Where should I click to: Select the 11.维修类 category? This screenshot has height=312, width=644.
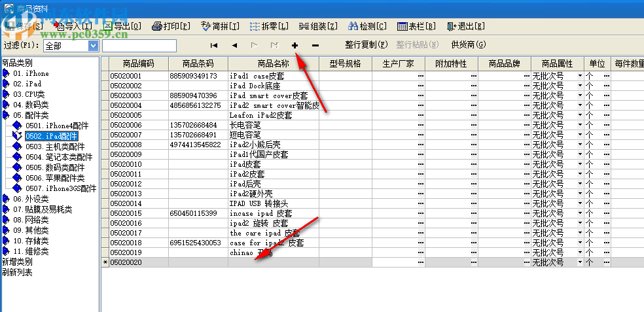pos(31,251)
